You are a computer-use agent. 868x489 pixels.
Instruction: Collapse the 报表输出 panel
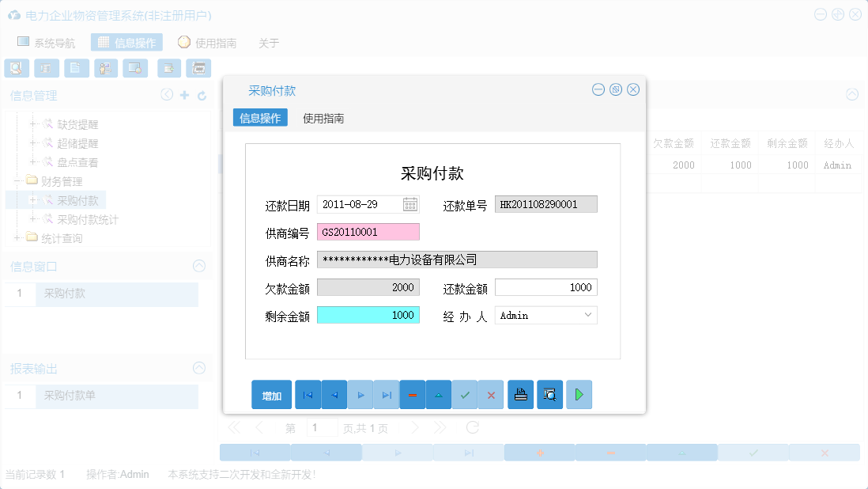pos(199,368)
